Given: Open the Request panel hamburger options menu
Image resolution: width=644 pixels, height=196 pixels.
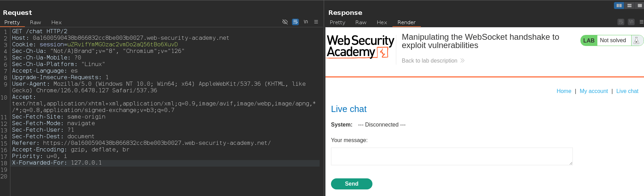Looking at the screenshot, I should [316, 22].
